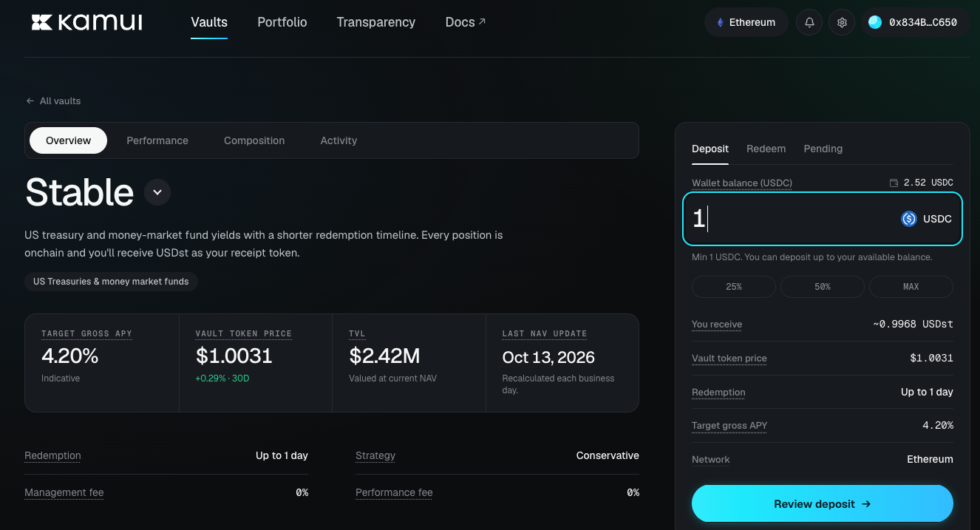The height and width of the screenshot is (530, 980).
Task: Set the amount to 25%
Action: tap(734, 286)
